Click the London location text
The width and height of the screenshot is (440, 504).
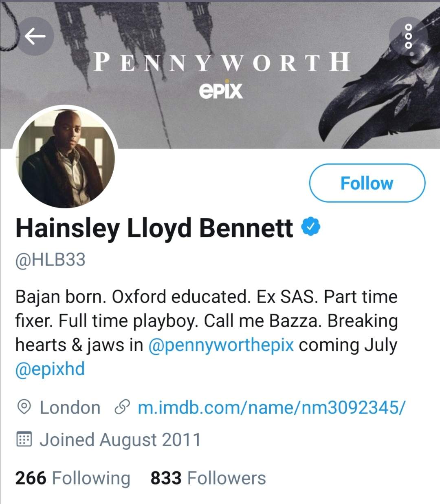pos(70,407)
